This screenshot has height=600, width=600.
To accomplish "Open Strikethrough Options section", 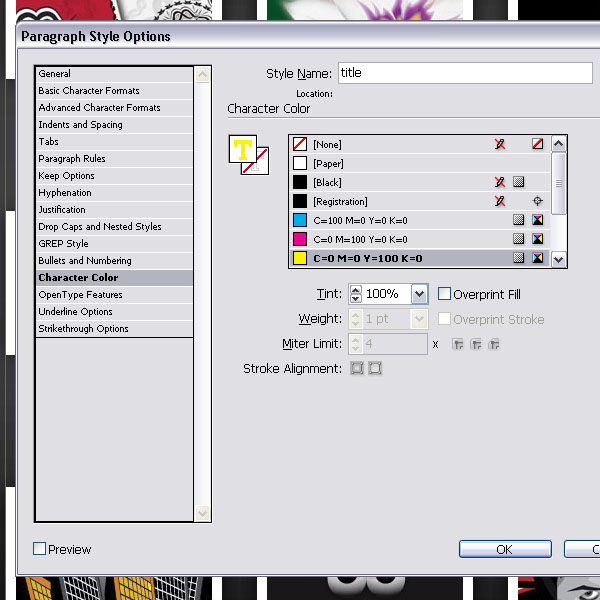I will point(114,329).
